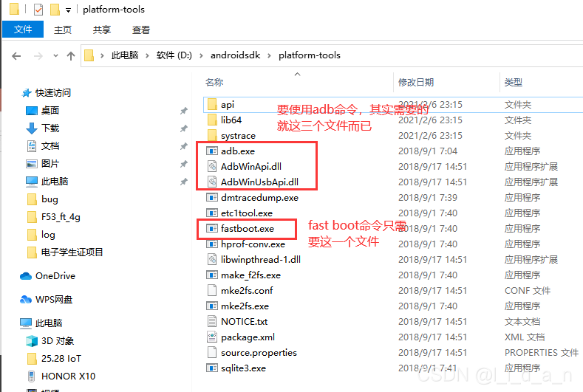
Task: Select the mke2fs.conf file icon
Action: 212,291
